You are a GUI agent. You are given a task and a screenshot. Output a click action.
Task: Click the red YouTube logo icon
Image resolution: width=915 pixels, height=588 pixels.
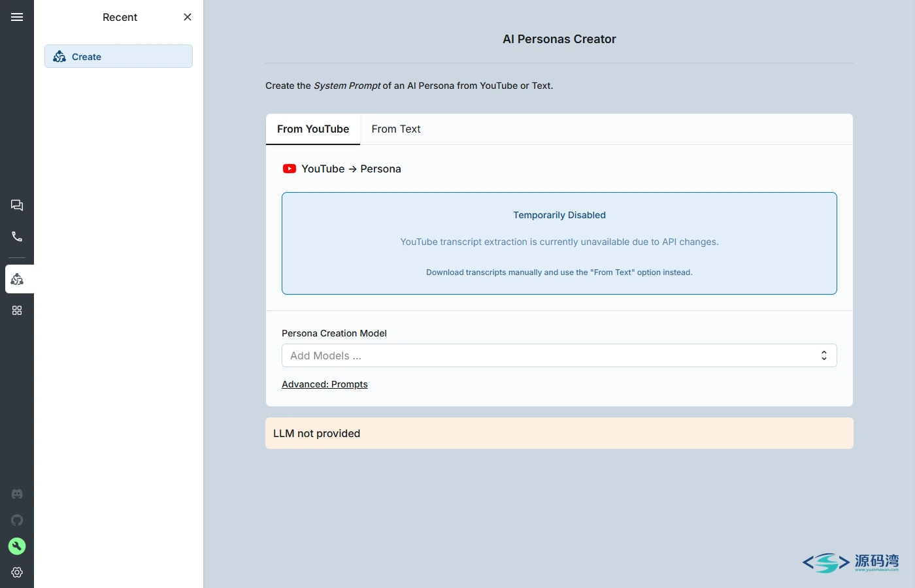(x=290, y=169)
